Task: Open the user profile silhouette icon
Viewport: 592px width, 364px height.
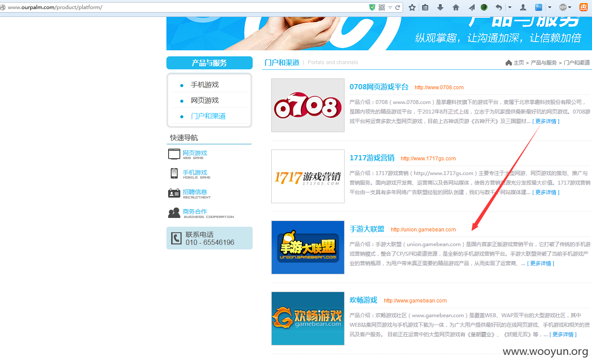Action: pyautogui.click(x=523, y=7)
